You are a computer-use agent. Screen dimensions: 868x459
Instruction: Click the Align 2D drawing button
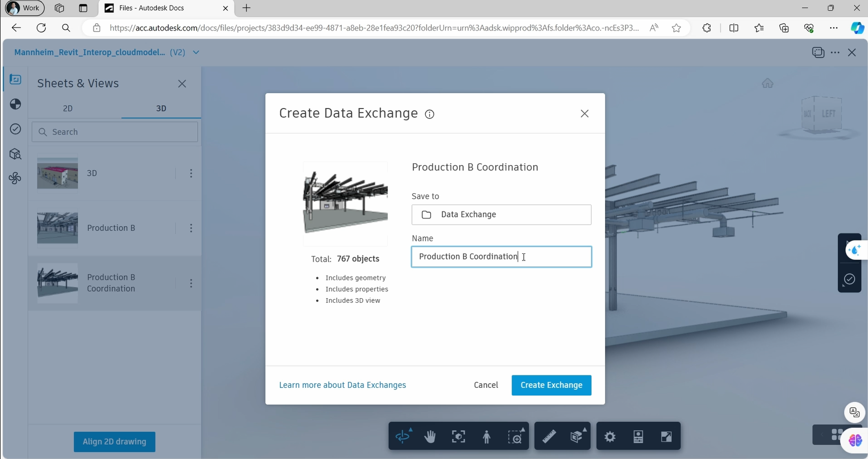click(x=115, y=442)
